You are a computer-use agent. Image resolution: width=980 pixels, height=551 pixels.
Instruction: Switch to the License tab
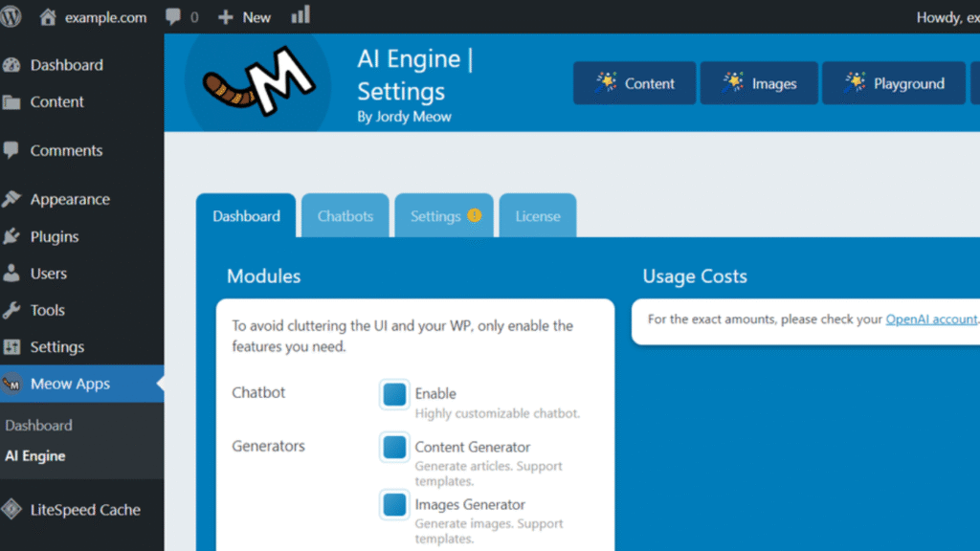tap(538, 215)
